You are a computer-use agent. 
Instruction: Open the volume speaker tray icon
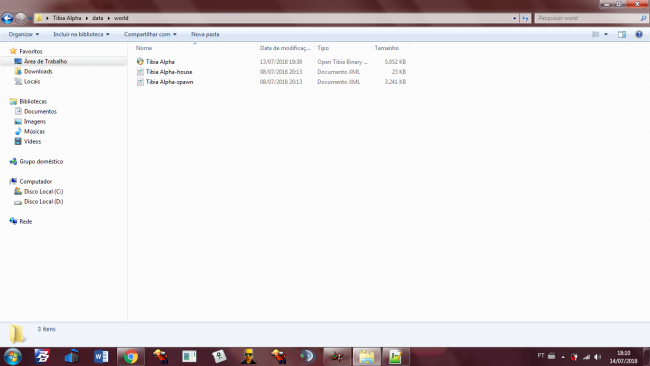pos(597,356)
